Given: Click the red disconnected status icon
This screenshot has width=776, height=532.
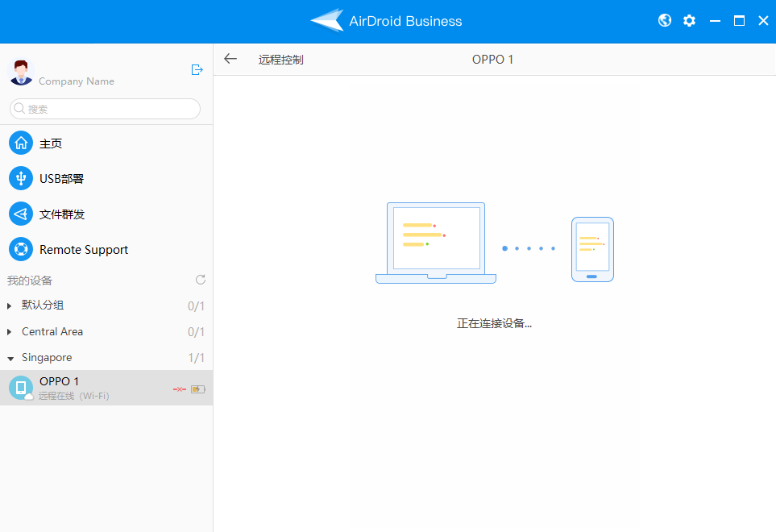Looking at the screenshot, I should click(x=180, y=389).
